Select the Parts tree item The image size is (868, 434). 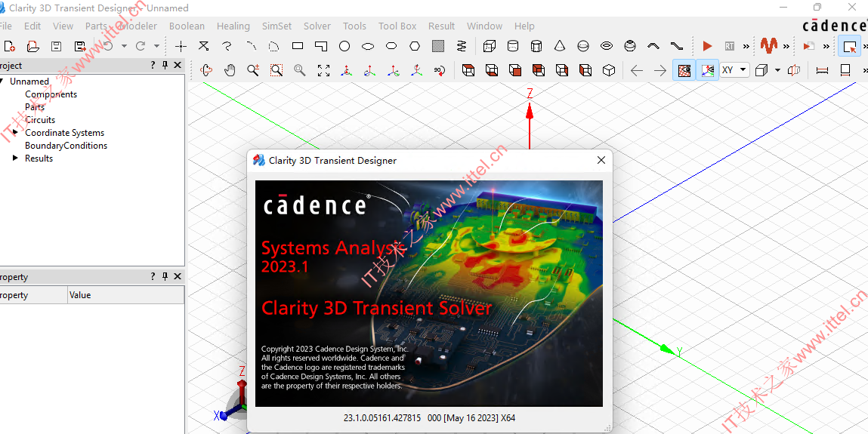[35, 107]
